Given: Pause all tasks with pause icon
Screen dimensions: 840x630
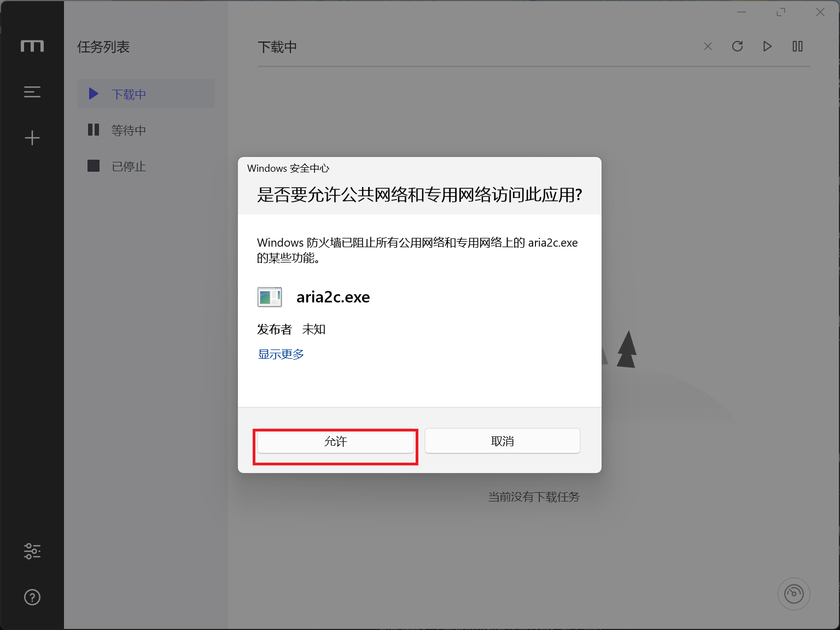Looking at the screenshot, I should click(797, 46).
